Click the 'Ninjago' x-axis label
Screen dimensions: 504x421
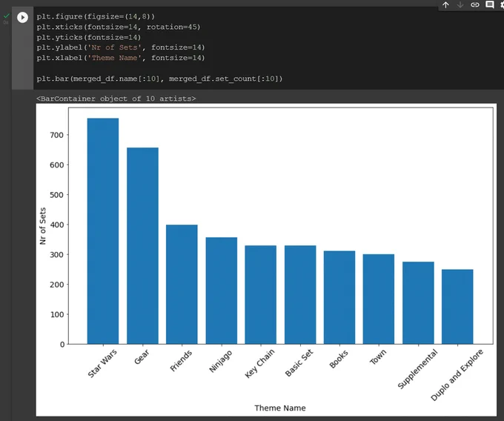[x=221, y=361]
